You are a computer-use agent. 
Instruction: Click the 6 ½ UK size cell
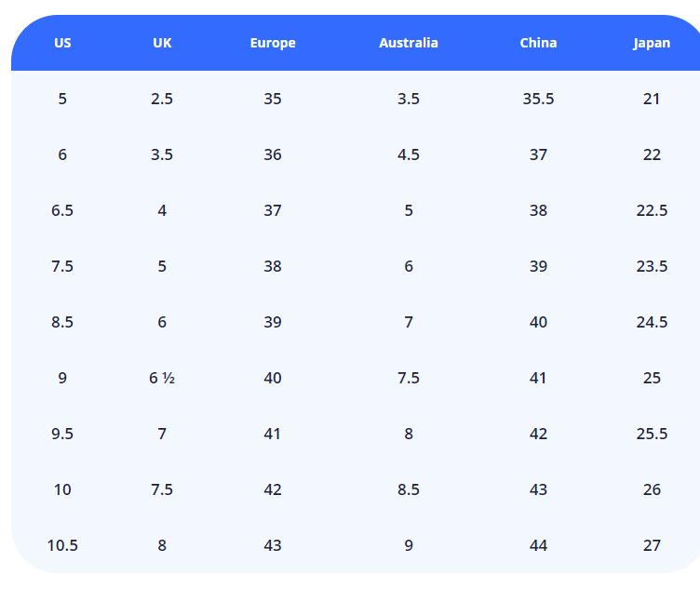[162, 378]
